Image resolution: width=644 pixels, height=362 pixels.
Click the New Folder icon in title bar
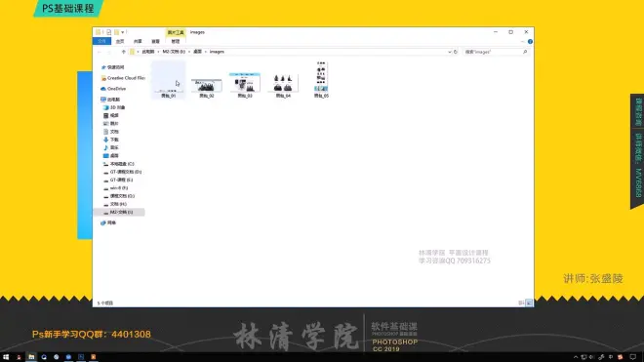[116, 32]
